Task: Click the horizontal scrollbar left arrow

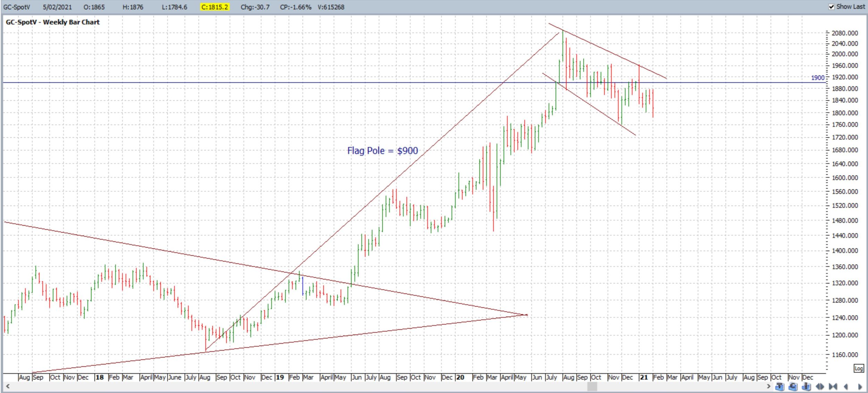Action: (x=8, y=386)
